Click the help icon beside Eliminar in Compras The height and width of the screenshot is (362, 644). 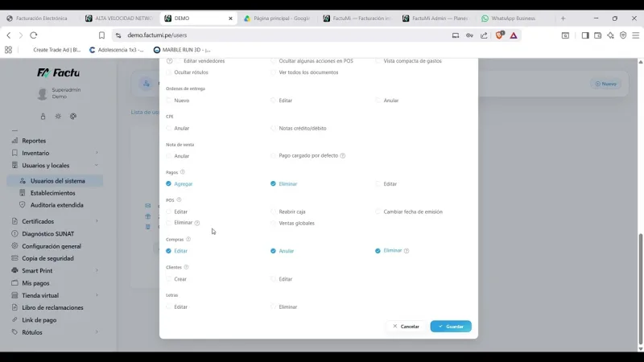pyautogui.click(x=407, y=251)
